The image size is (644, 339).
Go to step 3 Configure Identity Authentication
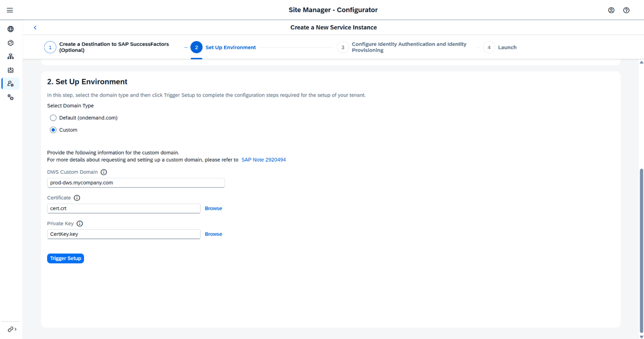(402, 47)
